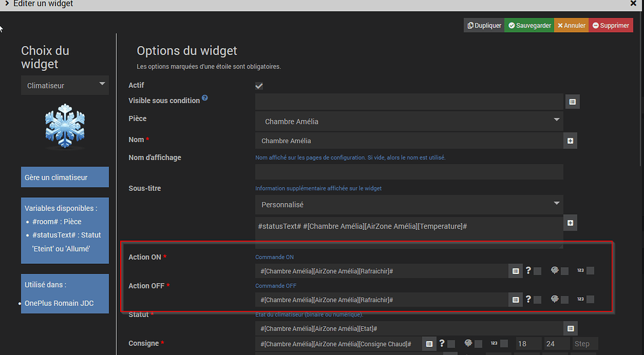Click plus icon beside Sous-titre text area

pos(570,222)
